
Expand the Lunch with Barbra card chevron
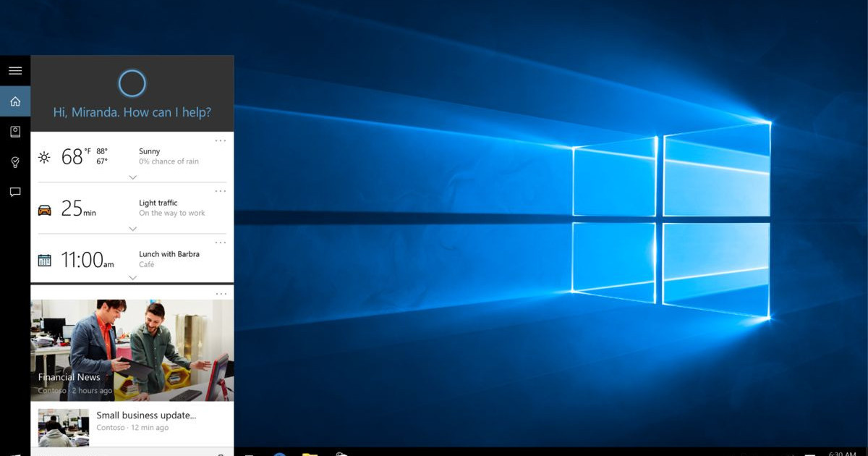pos(132,277)
